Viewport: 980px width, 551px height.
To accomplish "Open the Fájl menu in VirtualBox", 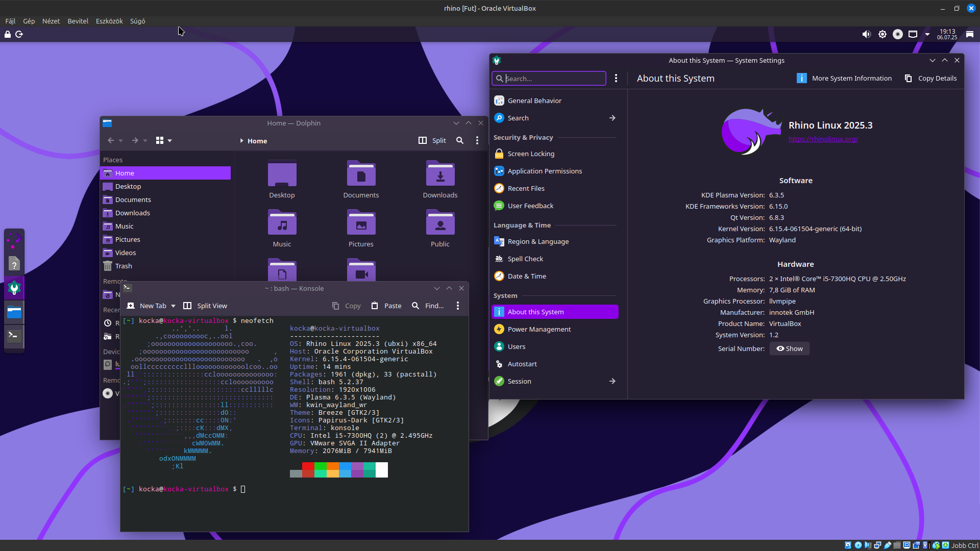I will (x=10, y=21).
